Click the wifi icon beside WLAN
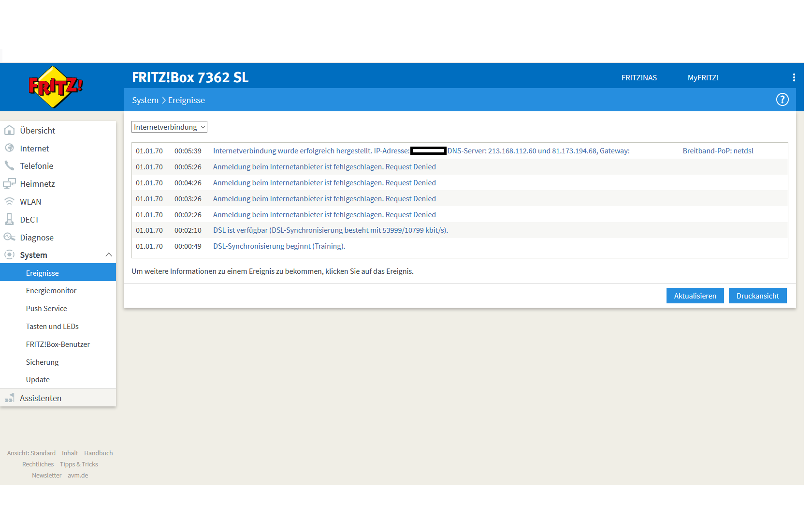The height and width of the screenshot is (508, 812). click(9, 201)
